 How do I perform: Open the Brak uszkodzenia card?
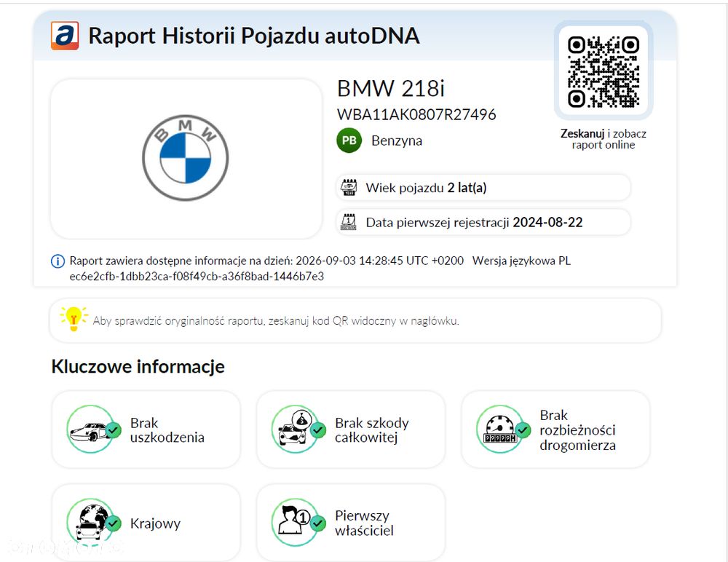click(146, 430)
